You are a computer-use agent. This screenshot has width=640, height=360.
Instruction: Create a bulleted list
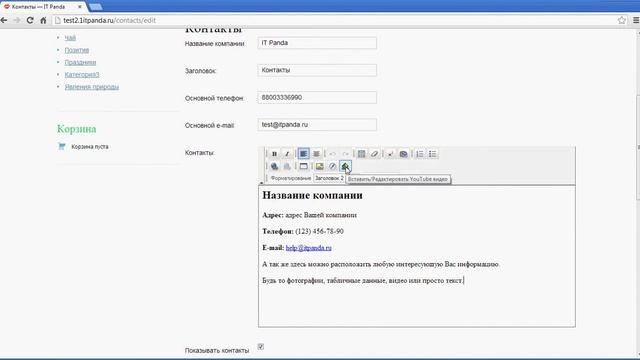tap(432, 154)
